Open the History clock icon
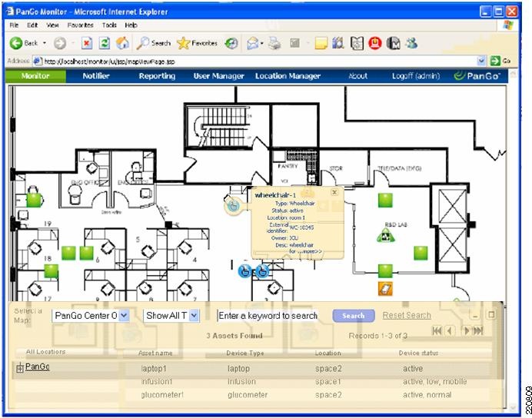Screen dimensions: 532x418 click(231, 43)
